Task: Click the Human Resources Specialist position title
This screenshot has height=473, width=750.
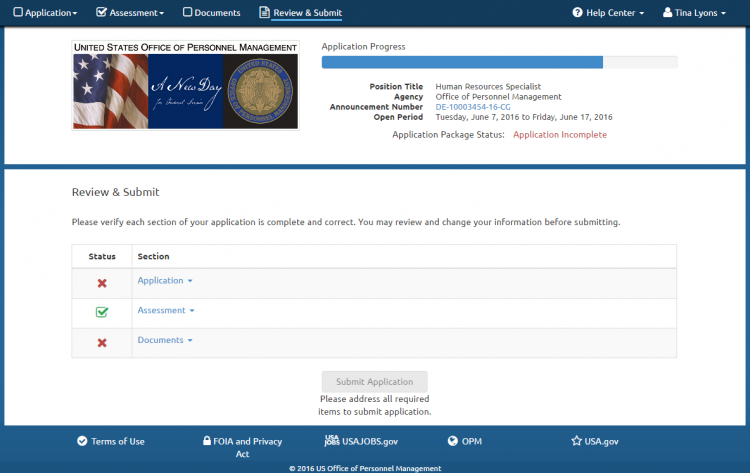Action: (488, 87)
